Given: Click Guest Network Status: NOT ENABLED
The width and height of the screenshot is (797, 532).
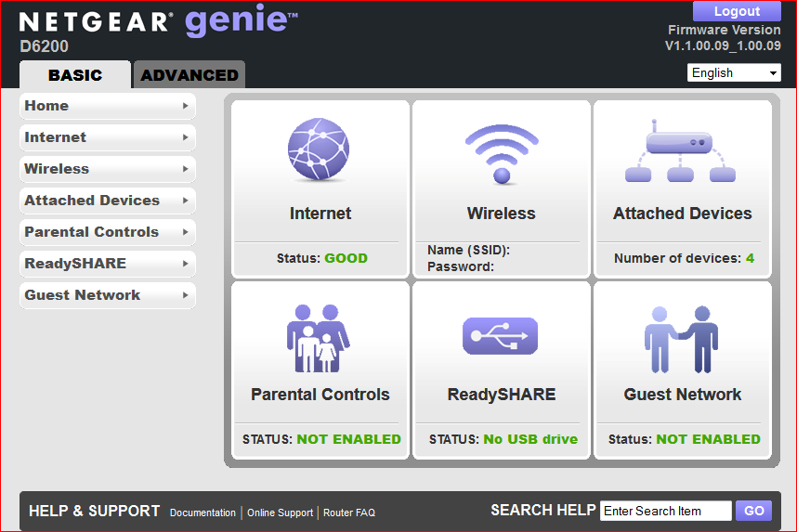Looking at the screenshot, I should point(685,439).
